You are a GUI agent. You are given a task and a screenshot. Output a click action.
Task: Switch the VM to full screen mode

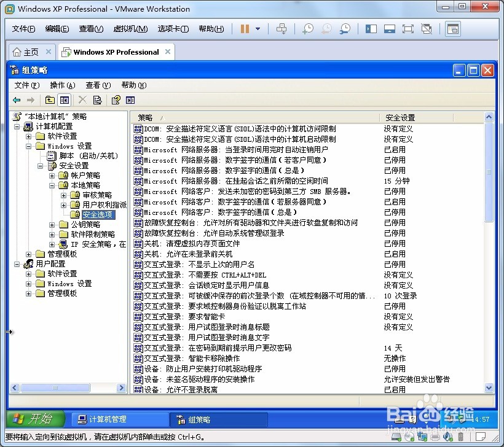coord(408,28)
